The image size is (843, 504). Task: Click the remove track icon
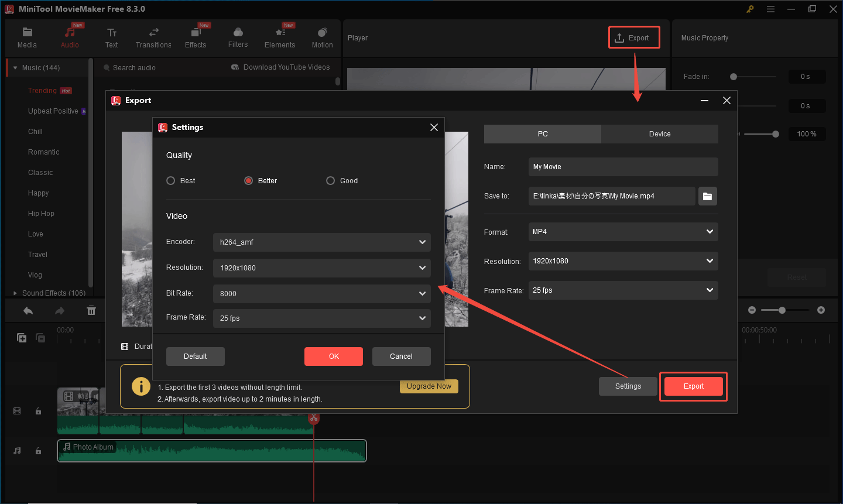(x=40, y=338)
